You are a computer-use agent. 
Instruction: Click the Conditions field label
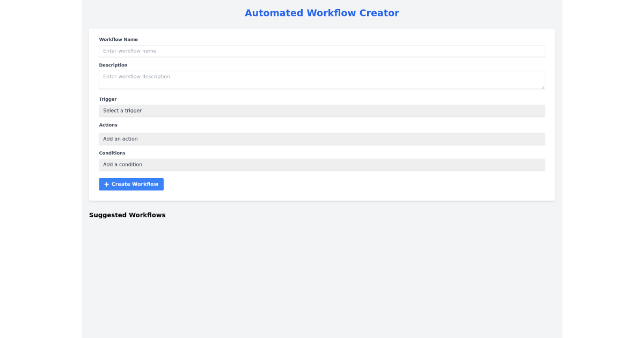112,152
